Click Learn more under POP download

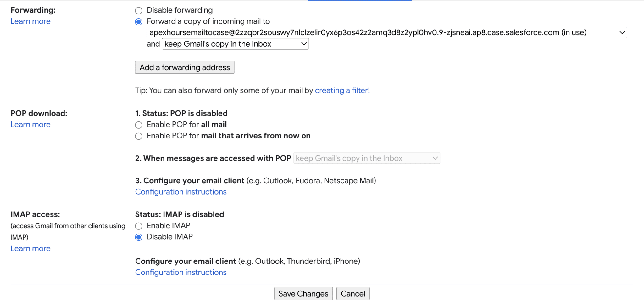pos(30,124)
